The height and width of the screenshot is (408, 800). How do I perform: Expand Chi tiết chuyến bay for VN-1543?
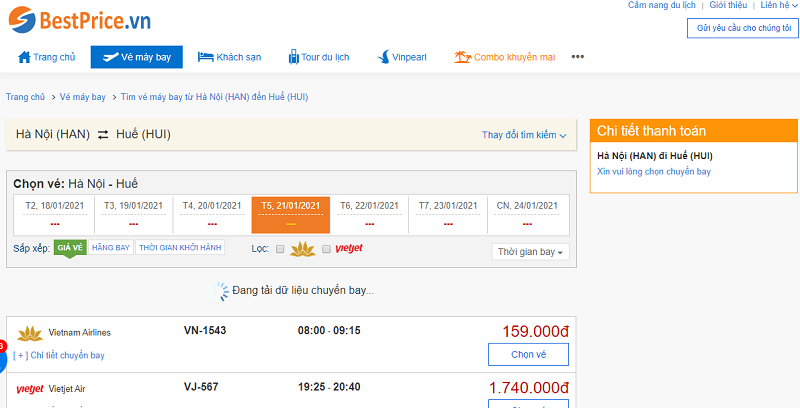tap(59, 355)
